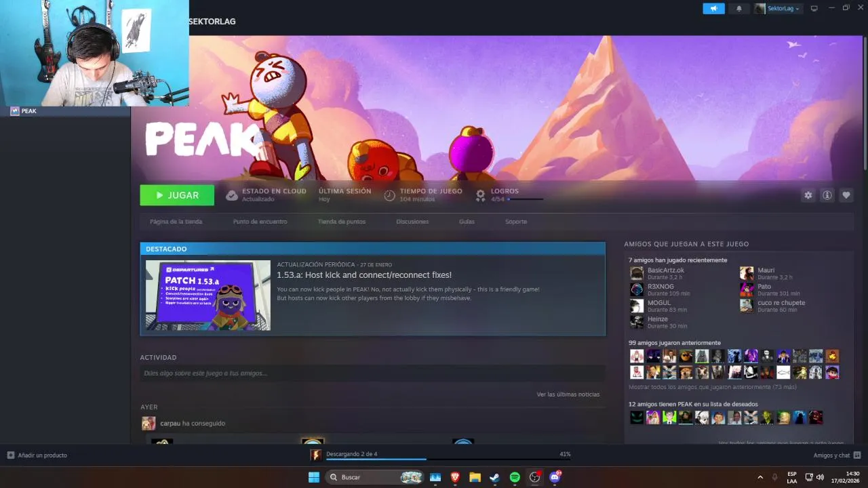Click the achievements progress bar 4/54
868x488 pixels.
click(x=525, y=199)
